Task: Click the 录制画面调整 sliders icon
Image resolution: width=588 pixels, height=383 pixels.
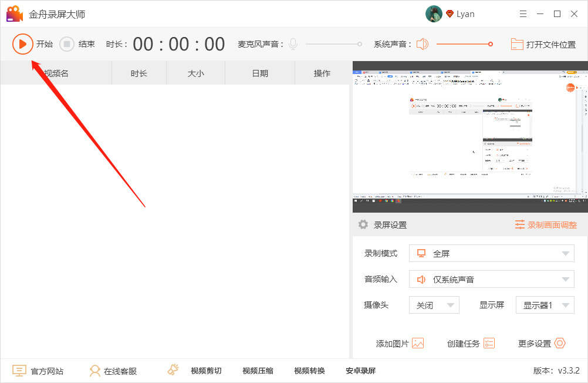Action: point(520,224)
